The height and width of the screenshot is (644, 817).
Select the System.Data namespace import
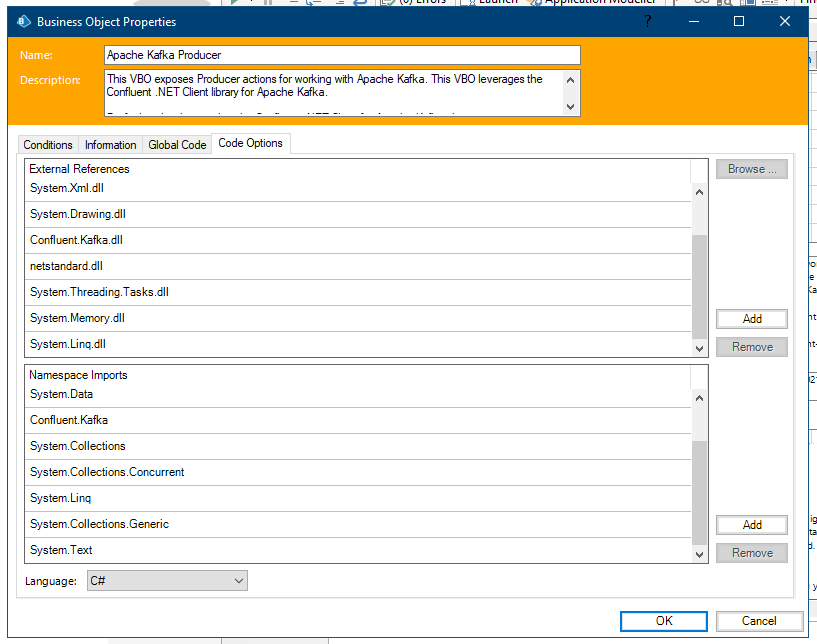[358, 394]
